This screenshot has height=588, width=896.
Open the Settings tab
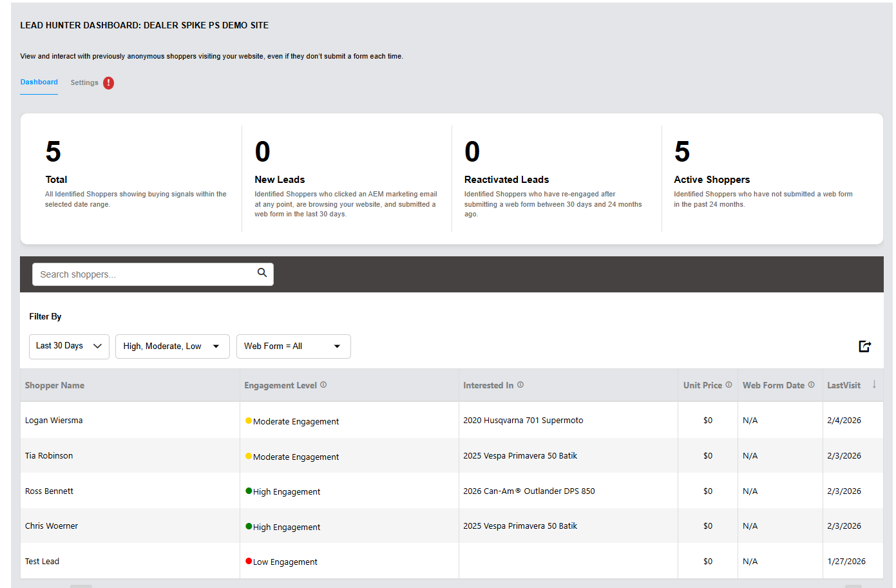(x=84, y=83)
